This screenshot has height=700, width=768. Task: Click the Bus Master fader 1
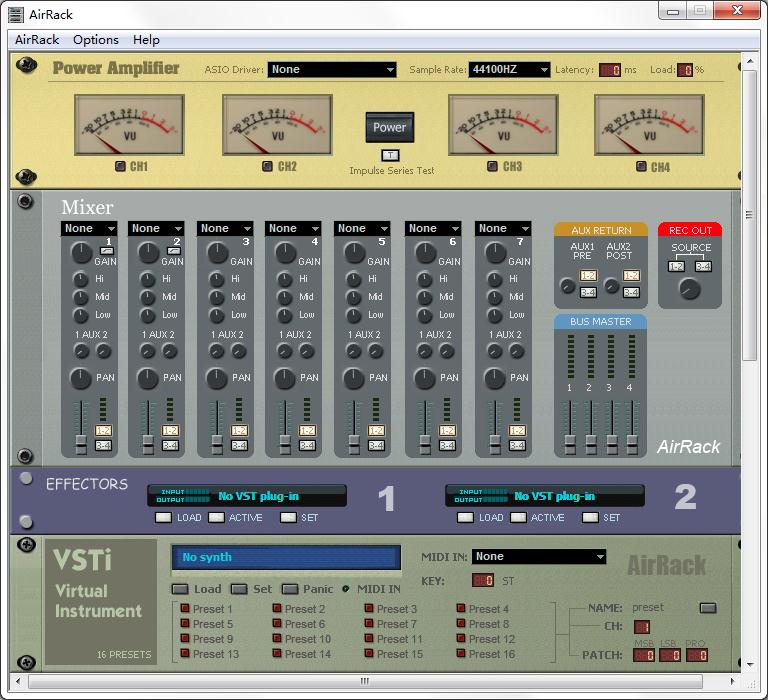click(x=570, y=440)
